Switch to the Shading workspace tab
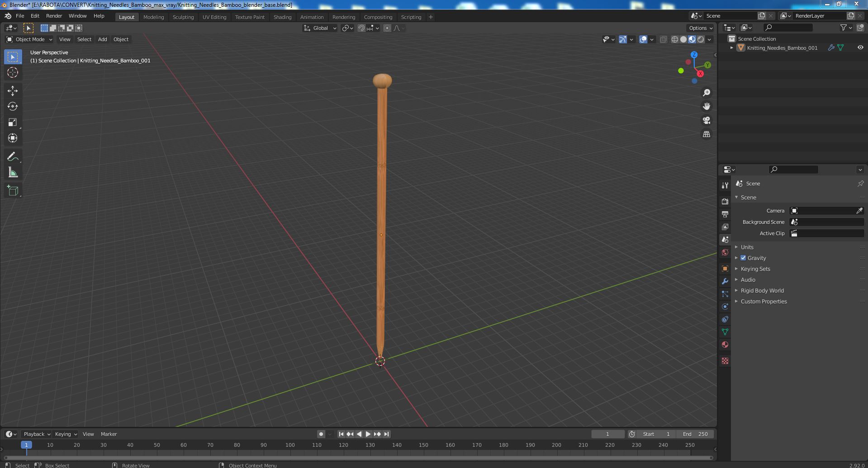 282,17
